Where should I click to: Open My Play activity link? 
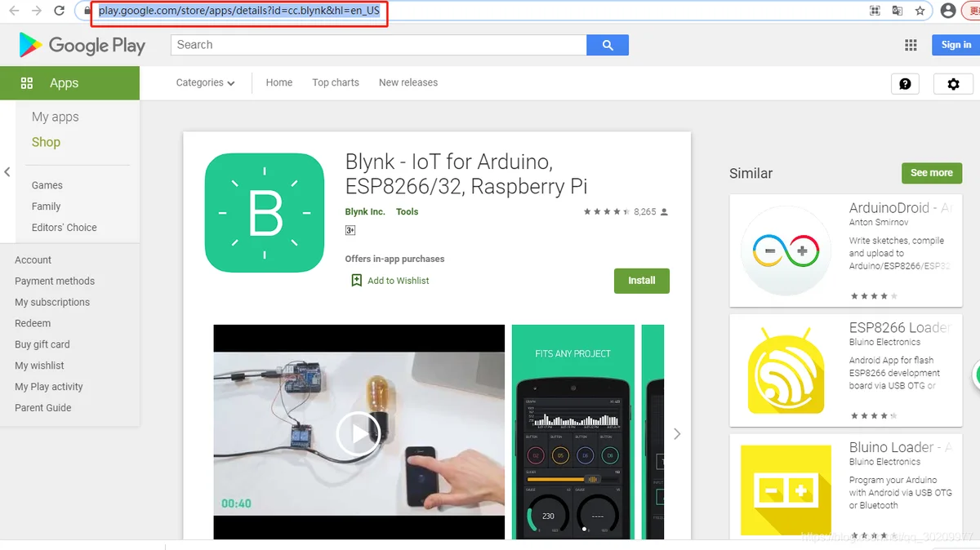tap(49, 387)
